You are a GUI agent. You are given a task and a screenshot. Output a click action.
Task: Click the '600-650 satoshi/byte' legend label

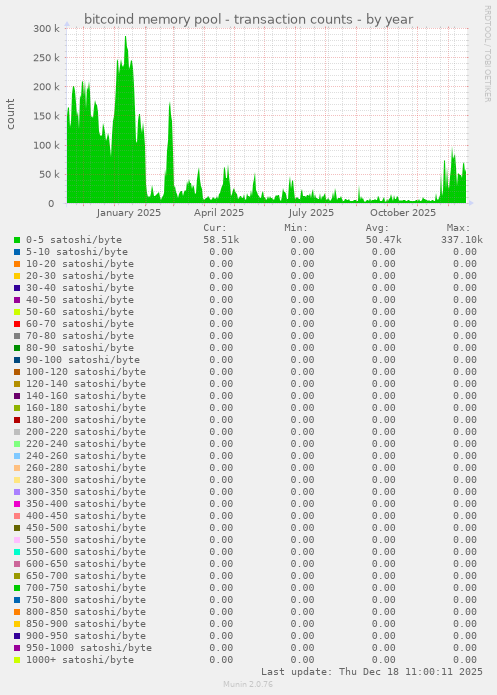[86, 563]
